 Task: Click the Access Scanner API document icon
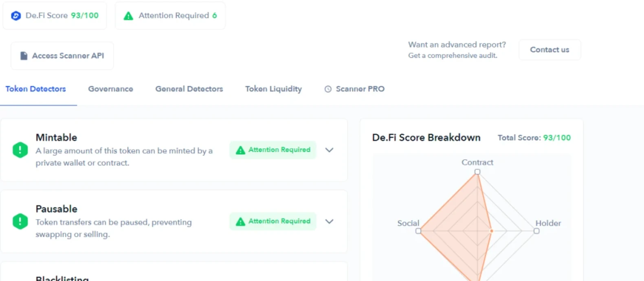[x=24, y=56]
